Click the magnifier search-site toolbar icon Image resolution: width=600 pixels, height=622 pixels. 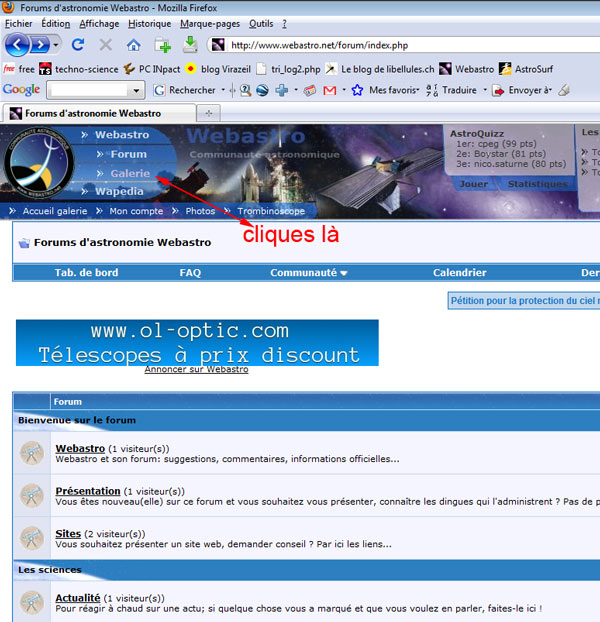(245, 90)
